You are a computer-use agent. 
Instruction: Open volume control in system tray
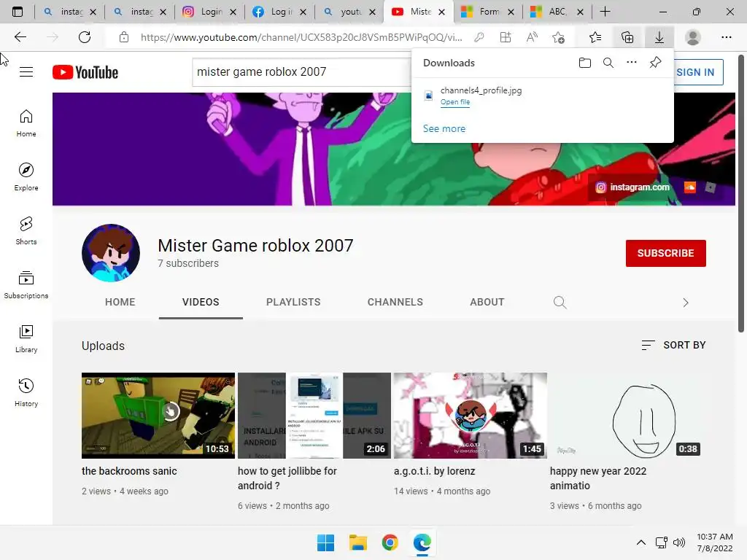tap(679, 542)
